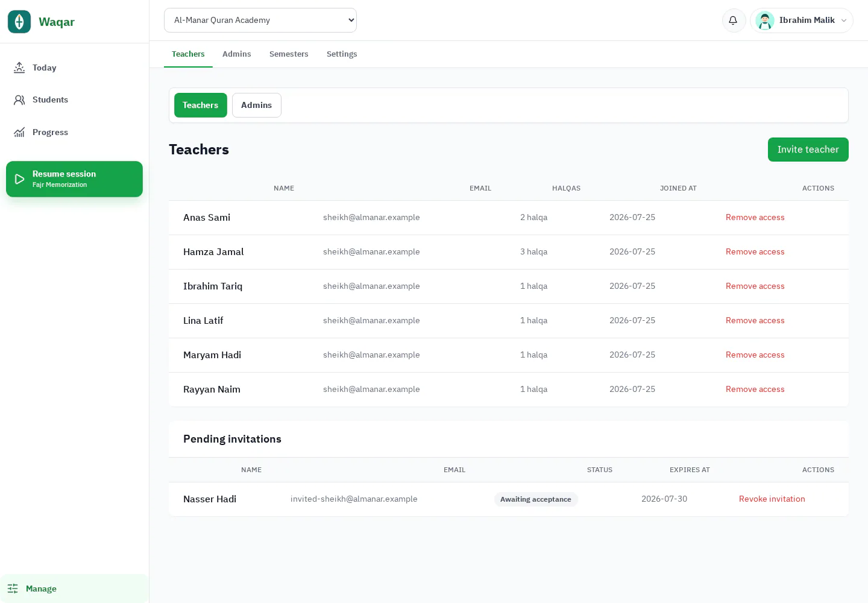Screen dimensions: 868x603
Task: Go to Students via its sidebar icon
Action: pos(19,99)
